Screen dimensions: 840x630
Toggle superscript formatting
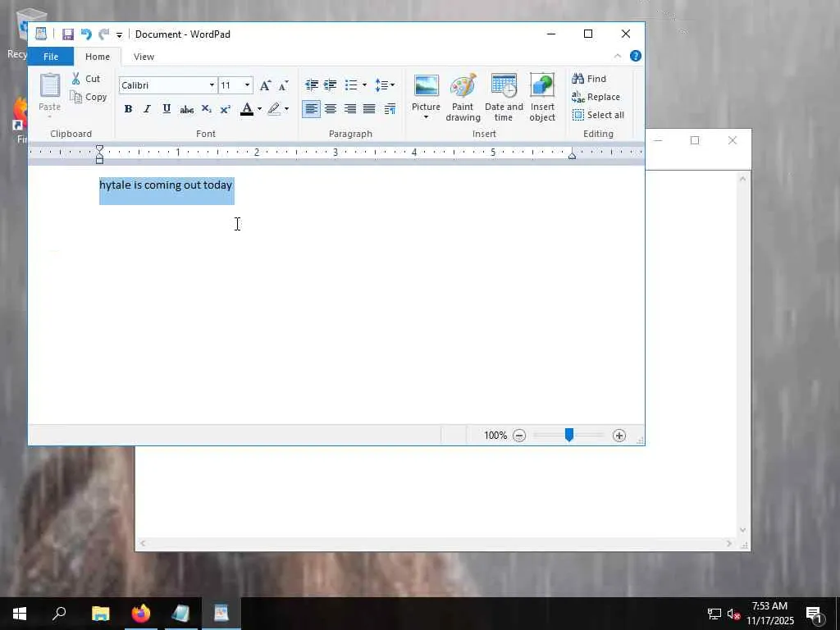[226, 109]
